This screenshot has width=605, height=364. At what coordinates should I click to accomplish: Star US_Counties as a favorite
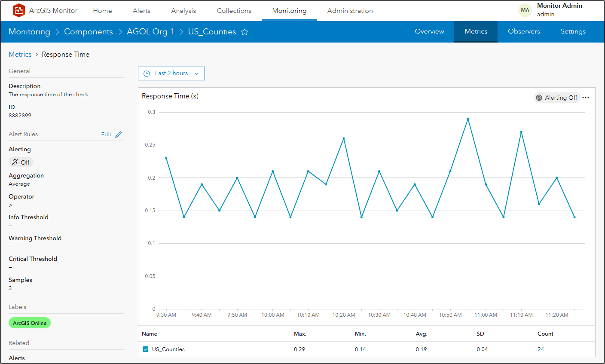point(244,32)
